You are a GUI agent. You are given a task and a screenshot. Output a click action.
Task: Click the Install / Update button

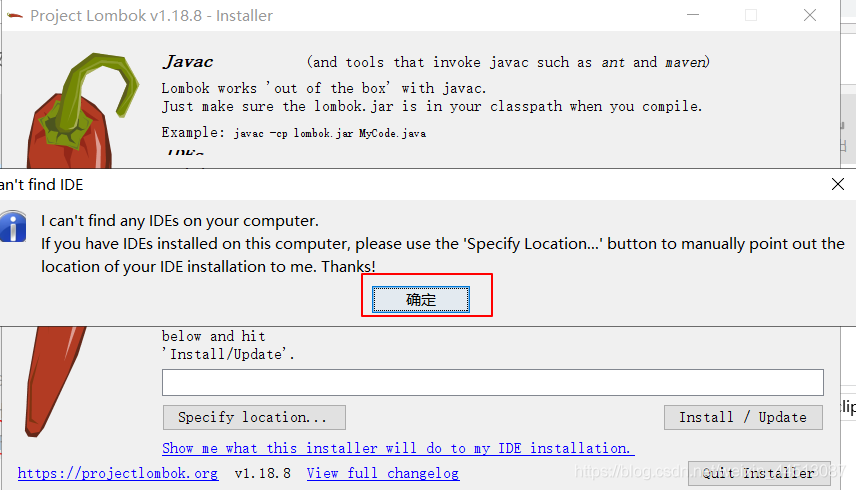click(743, 417)
